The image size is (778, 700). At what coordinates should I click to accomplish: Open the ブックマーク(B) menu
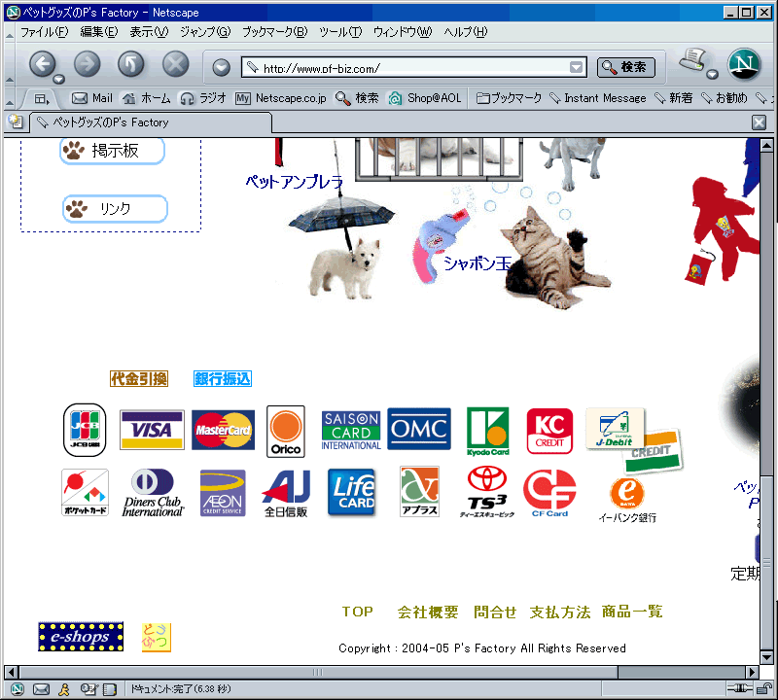275,32
